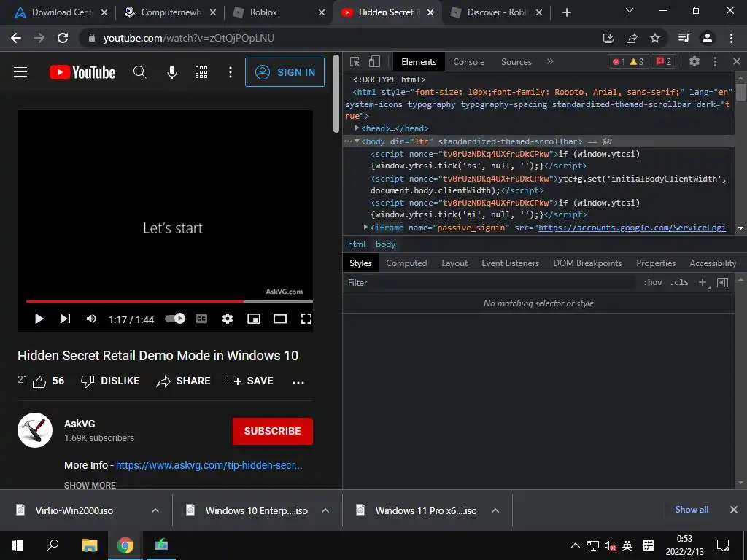Open the Event Listeners tab
This screenshot has height=560, width=747.
(x=510, y=262)
